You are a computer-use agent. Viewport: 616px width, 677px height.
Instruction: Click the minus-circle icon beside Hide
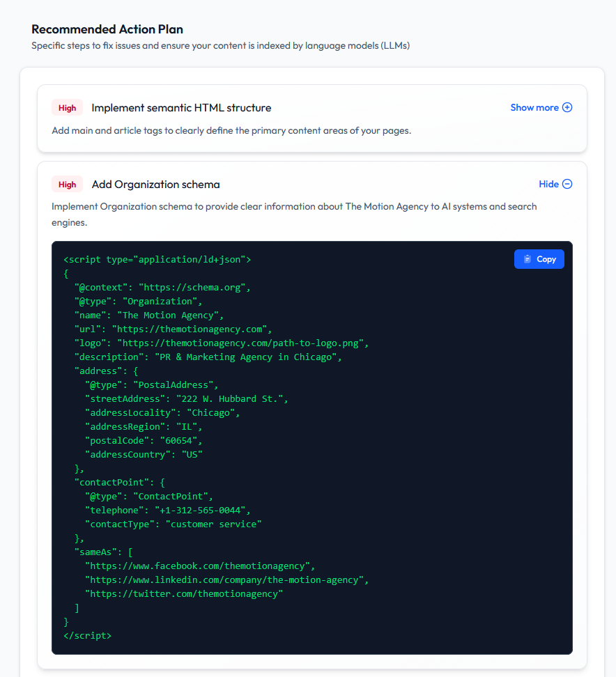567,184
